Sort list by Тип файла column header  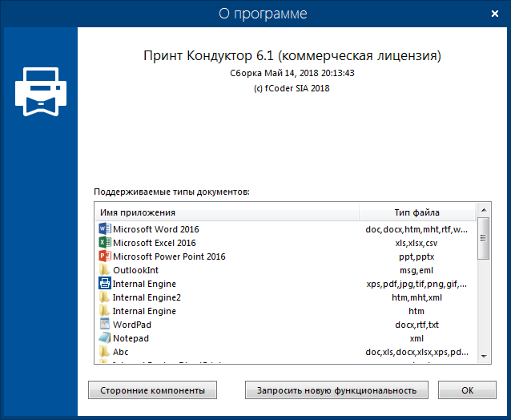[x=416, y=212]
